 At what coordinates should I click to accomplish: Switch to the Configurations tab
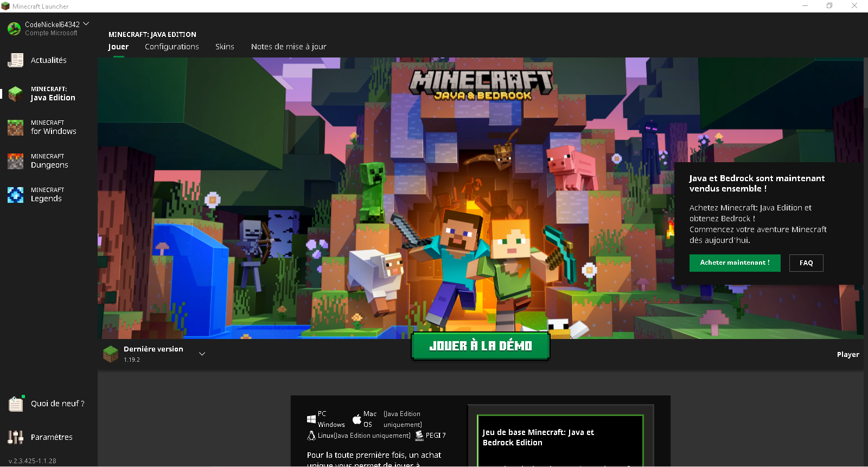pyautogui.click(x=171, y=47)
